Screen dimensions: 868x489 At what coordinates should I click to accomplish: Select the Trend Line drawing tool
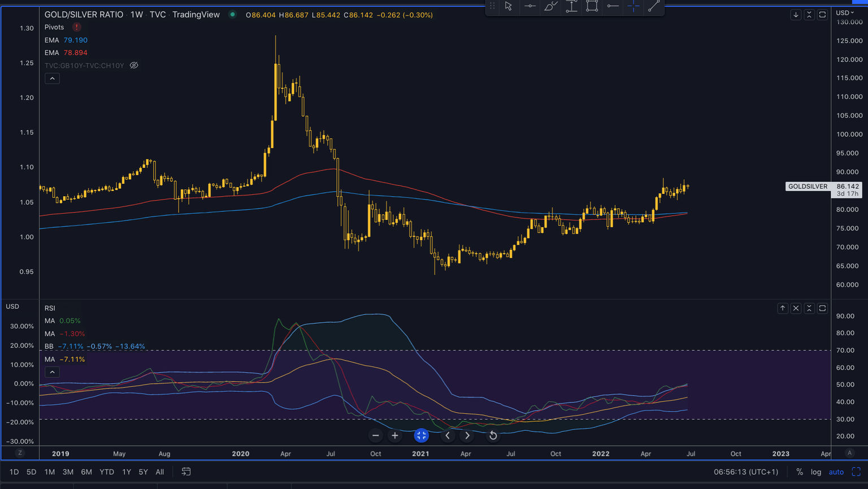pos(654,7)
